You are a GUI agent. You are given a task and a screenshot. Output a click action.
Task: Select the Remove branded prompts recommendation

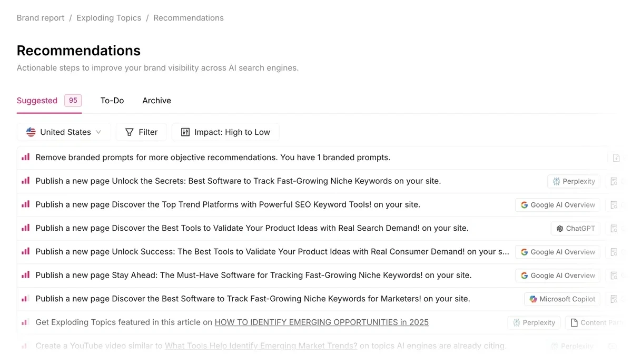(x=213, y=158)
